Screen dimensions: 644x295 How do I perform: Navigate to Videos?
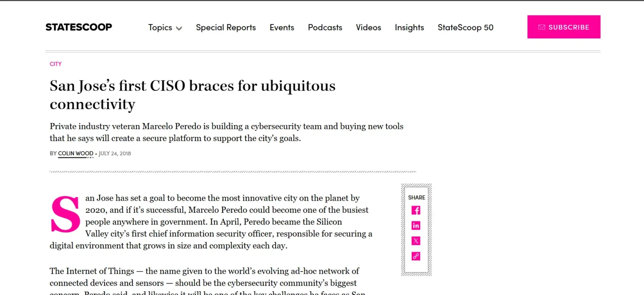click(369, 28)
